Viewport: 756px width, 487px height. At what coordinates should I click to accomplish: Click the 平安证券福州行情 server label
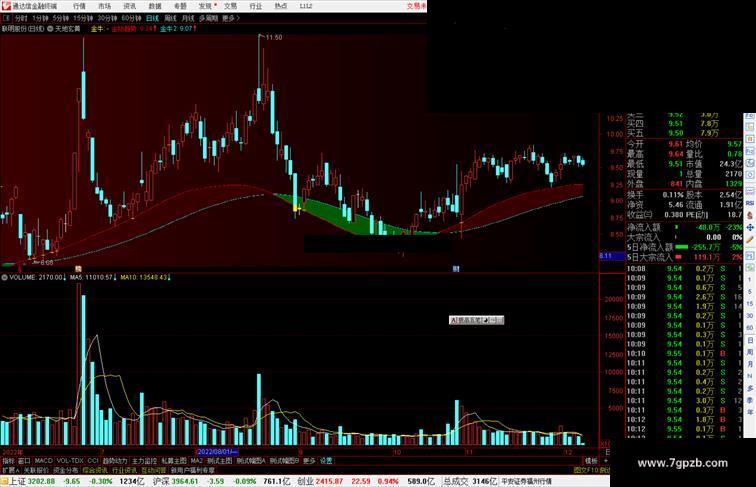(x=526, y=481)
